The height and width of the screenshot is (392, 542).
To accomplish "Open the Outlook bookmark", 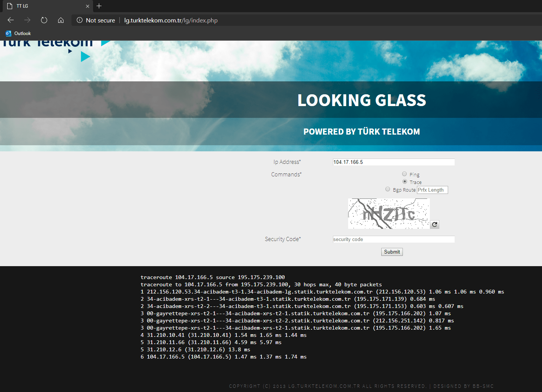I will tap(18, 33).
